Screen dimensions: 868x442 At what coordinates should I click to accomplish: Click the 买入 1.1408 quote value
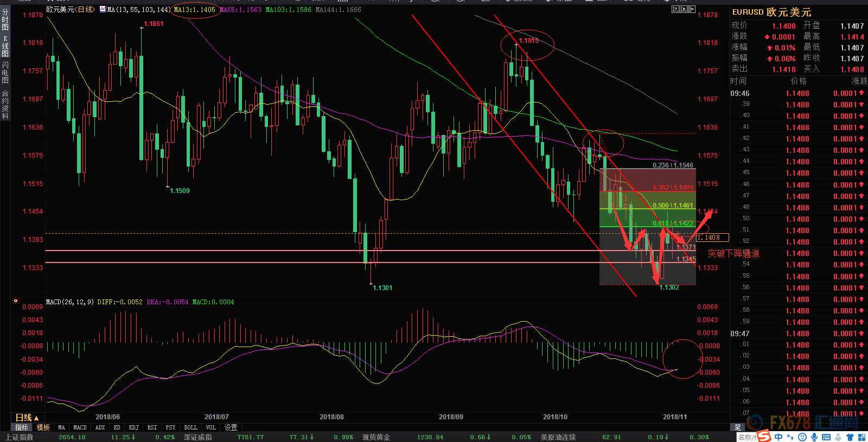(x=852, y=69)
